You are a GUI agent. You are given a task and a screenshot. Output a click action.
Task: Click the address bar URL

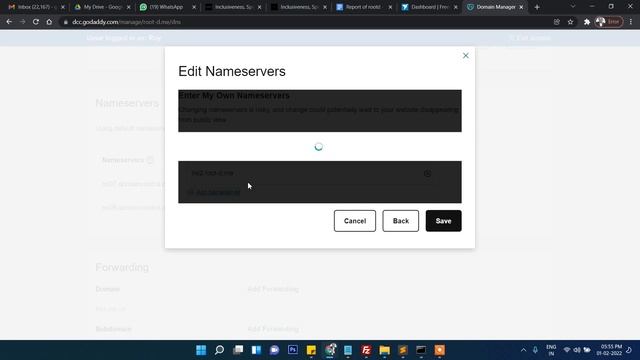point(127,22)
